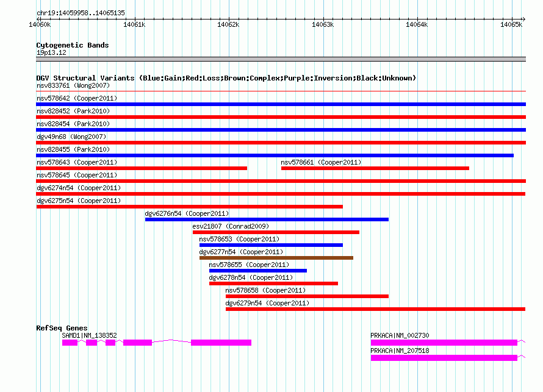Click the nsv578653 (Cooper2011) label
The height and width of the screenshot is (392, 543).
tap(239, 239)
